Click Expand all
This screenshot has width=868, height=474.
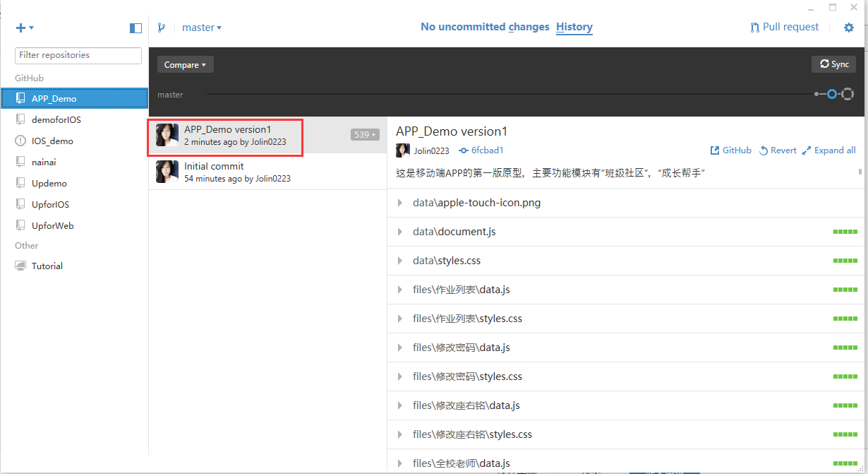tap(829, 150)
